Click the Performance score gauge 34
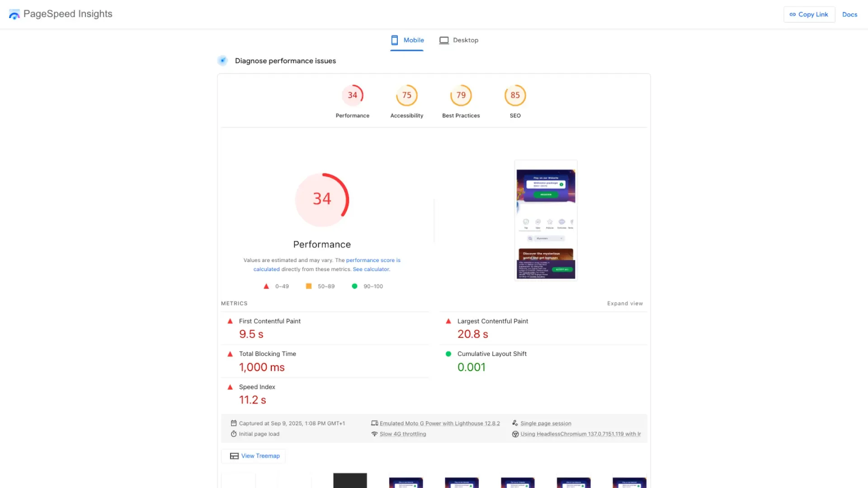This screenshot has width=868, height=488. point(353,95)
